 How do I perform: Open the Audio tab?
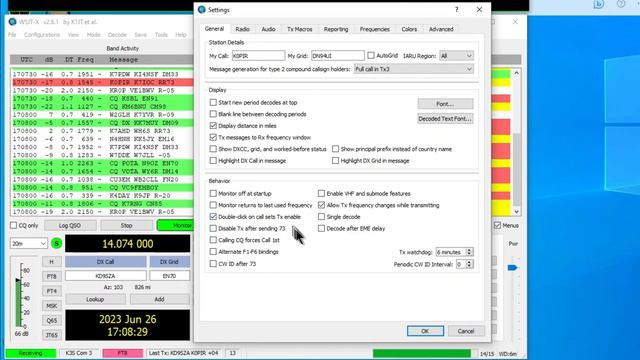(x=268, y=29)
